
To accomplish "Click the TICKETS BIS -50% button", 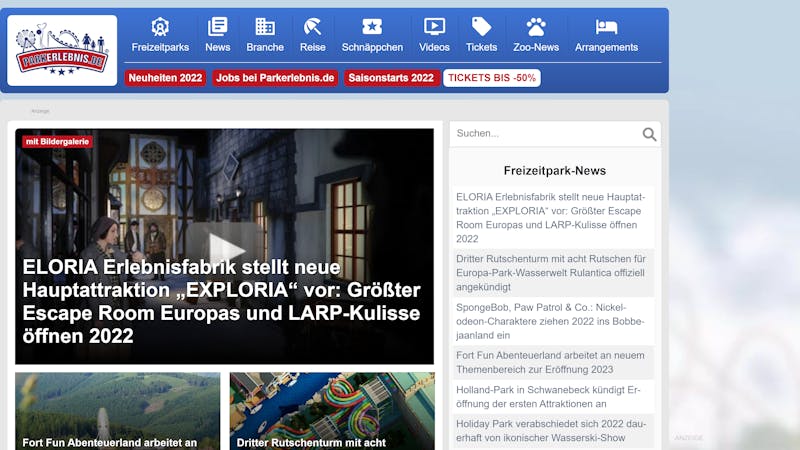I will coord(492,78).
